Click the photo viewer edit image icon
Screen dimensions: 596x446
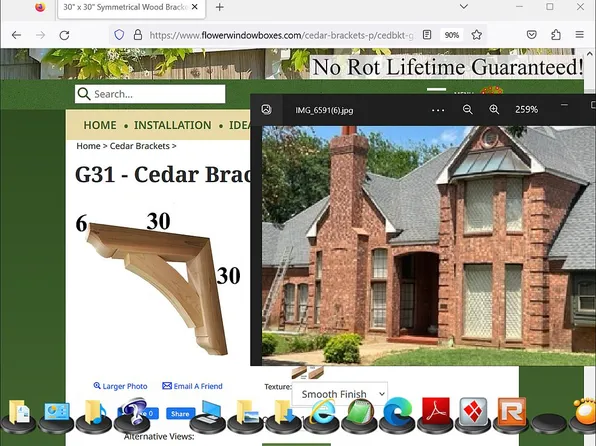click(x=266, y=110)
